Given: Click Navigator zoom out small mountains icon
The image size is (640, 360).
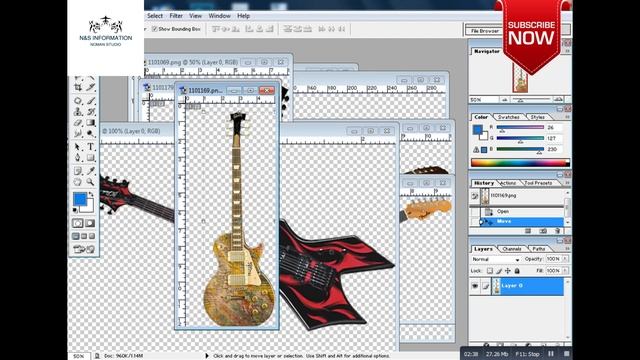Looking at the screenshot, I should click(x=505, y=100).
